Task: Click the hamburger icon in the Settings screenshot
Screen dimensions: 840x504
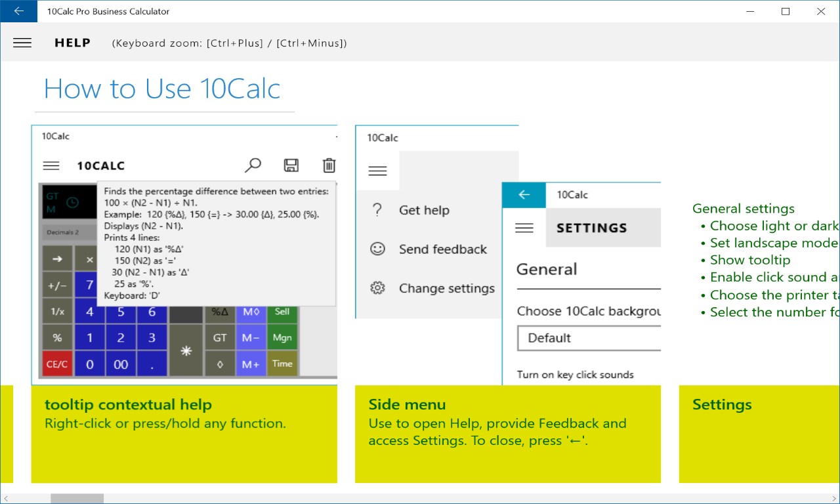Action: coord(524,228)
